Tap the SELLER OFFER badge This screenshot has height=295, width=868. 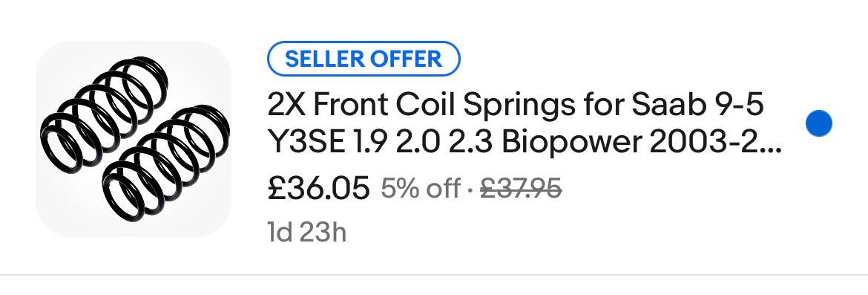(x=364, y=58)
